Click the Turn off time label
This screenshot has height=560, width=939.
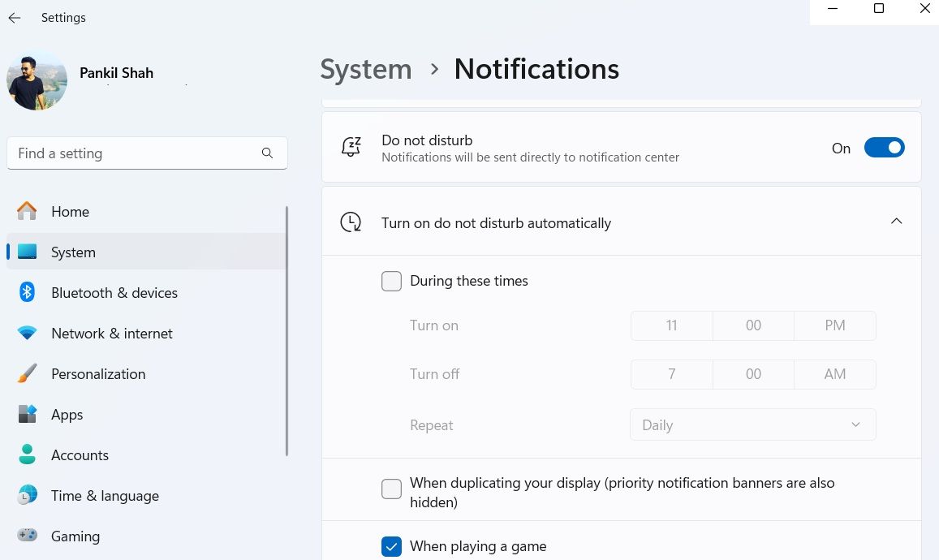(435, 374)
